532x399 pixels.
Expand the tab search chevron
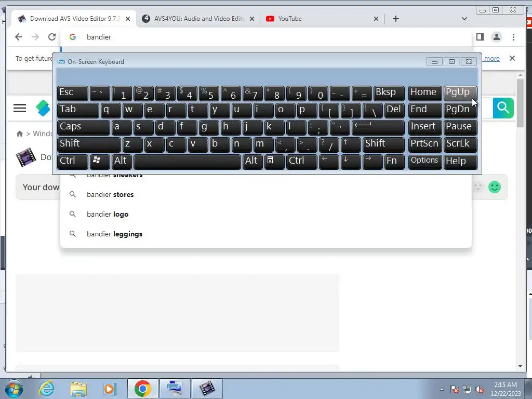coord(464,19)
